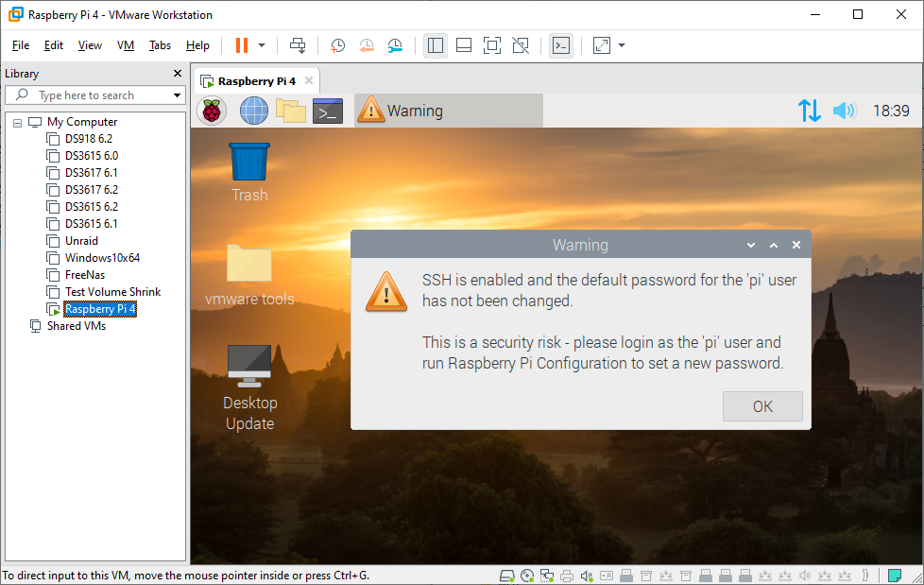Image resolution: width=924 pixels, height=585 pixels.
Task: Open the Raspberry Pi applications menu icon
Action: click(x=212, y=111)
